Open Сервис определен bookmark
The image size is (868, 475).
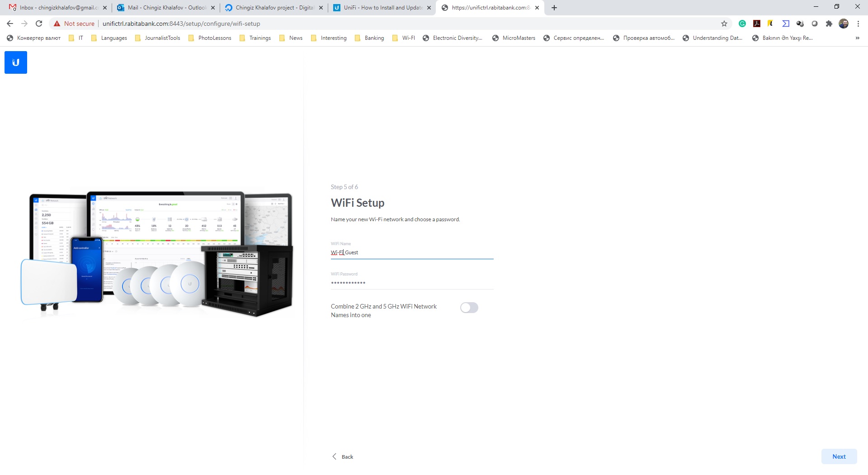574,38
